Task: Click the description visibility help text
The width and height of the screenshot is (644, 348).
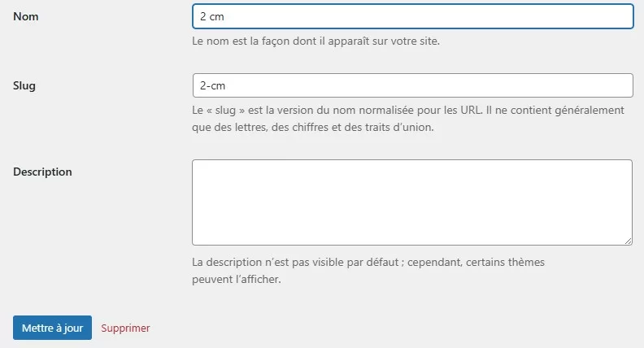Action: 368,263
